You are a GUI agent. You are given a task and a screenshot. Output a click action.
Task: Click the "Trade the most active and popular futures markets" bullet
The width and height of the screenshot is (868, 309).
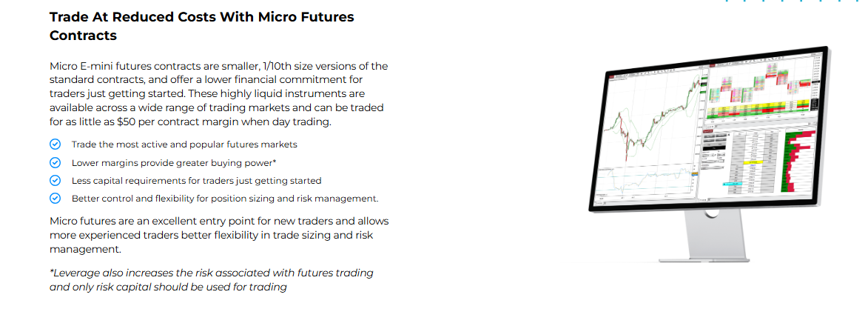[184, 144]
